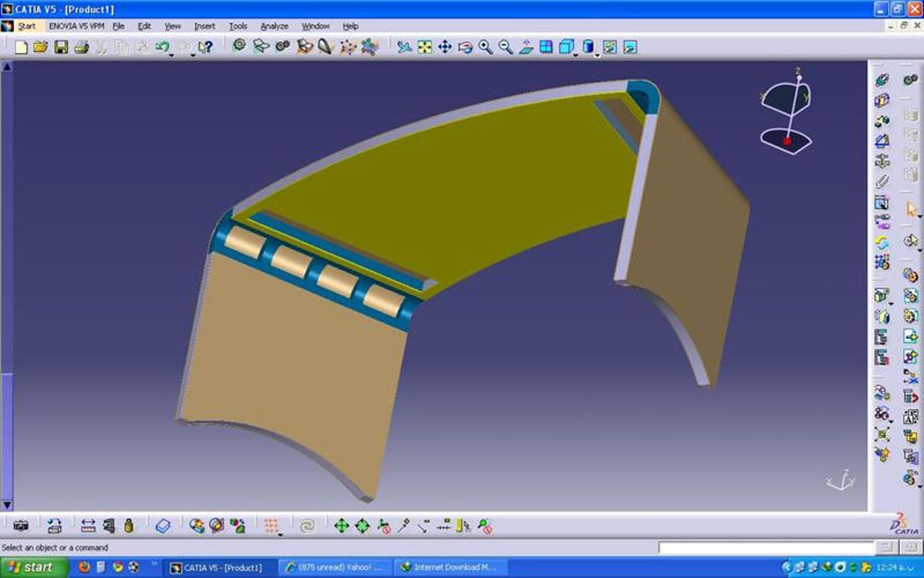Viewport: 924px width, 578px height.
Task: Click the Capture camera icon
Action: 21,526
